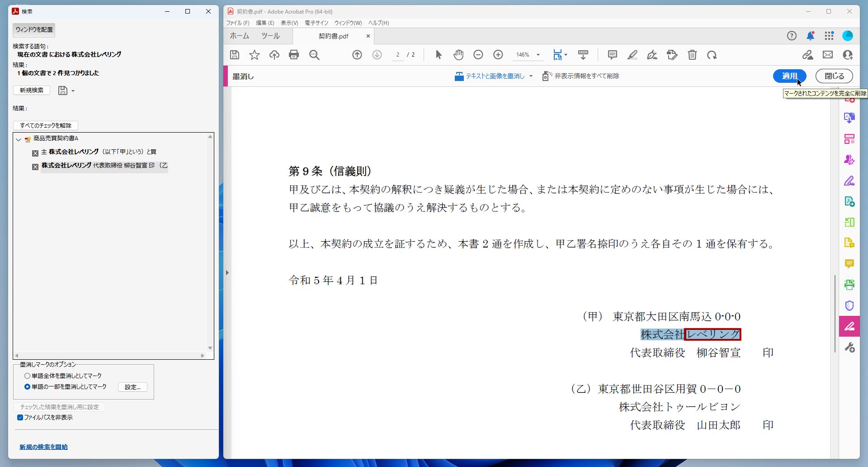Click the email envelope icon

[x=828, y=55]
